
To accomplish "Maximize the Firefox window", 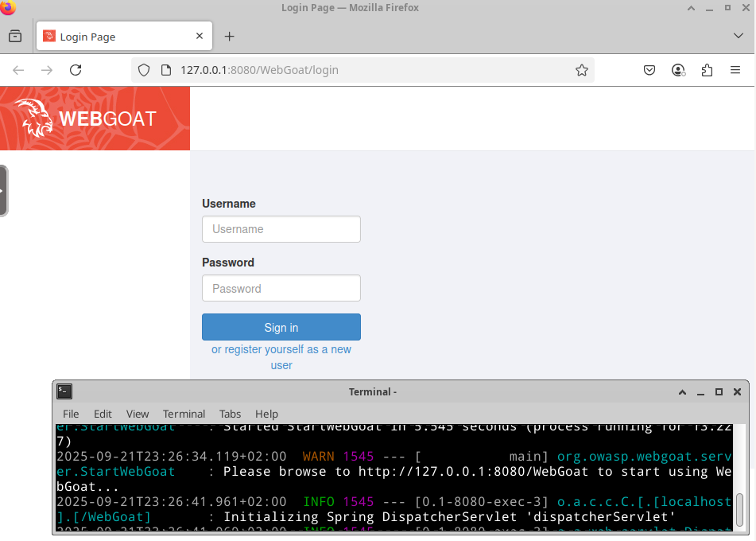I will point(727,8).
